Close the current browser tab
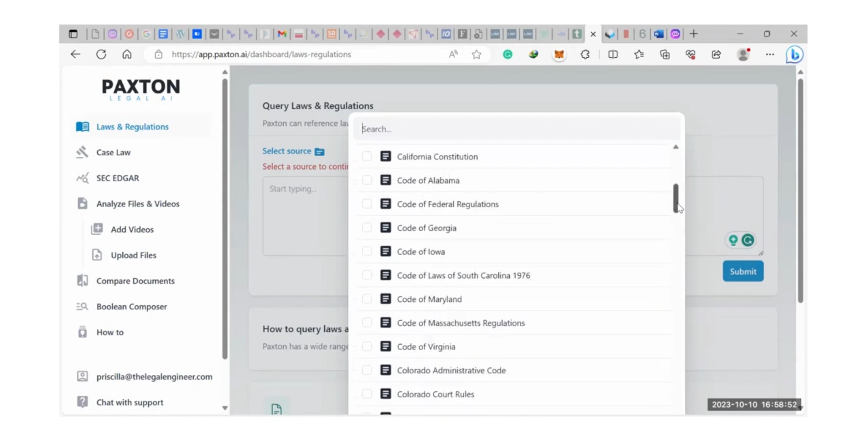This screenshot has width=868, height=437. click(593, 34)
